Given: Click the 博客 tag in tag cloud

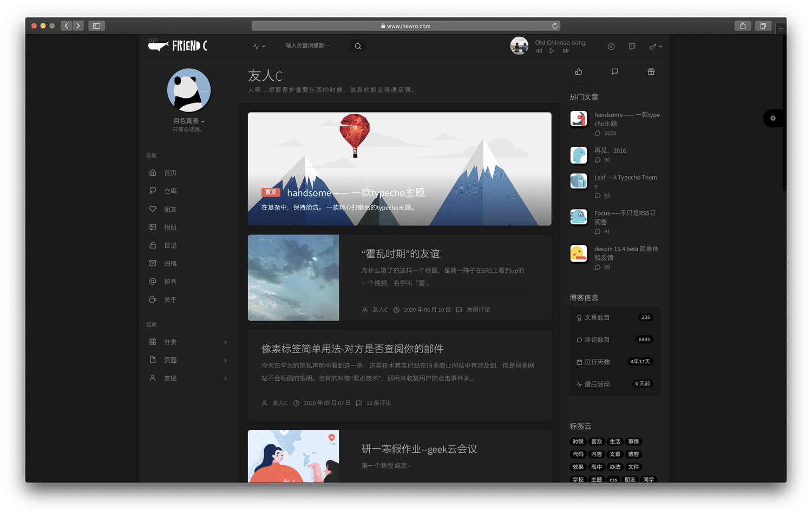Looking at the screenshot, I should pyautogui.click(x=633, y=454).
